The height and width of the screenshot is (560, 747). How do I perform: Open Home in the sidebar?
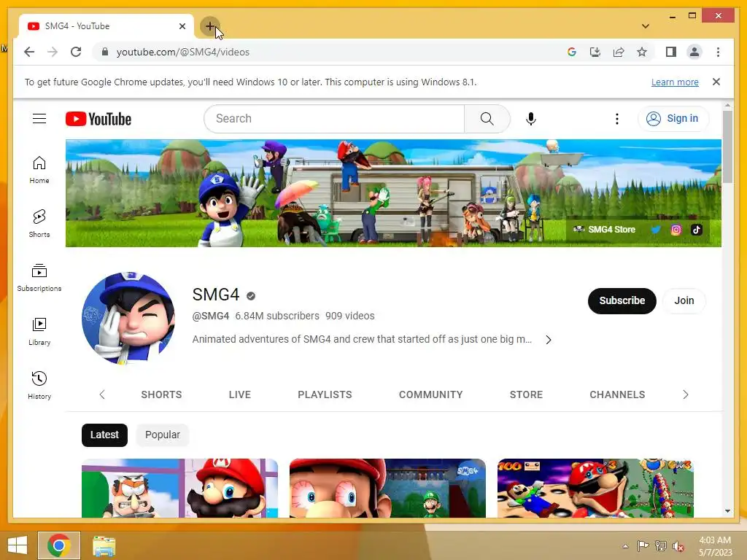(x=39, y=170)
